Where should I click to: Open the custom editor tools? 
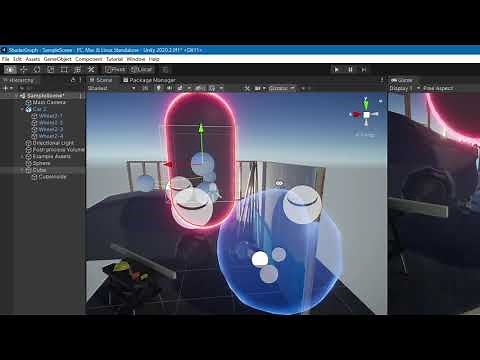[x=91, y=69]
